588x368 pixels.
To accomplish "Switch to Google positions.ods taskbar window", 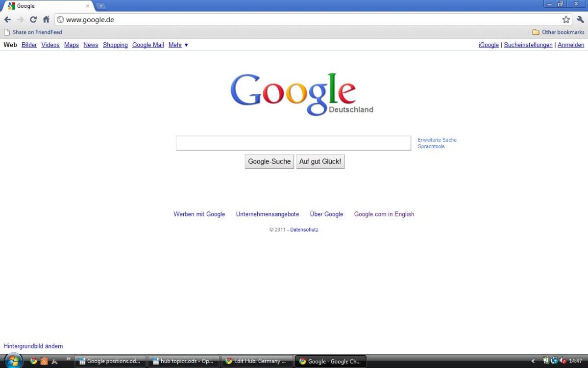I will [x=110, y=361].
